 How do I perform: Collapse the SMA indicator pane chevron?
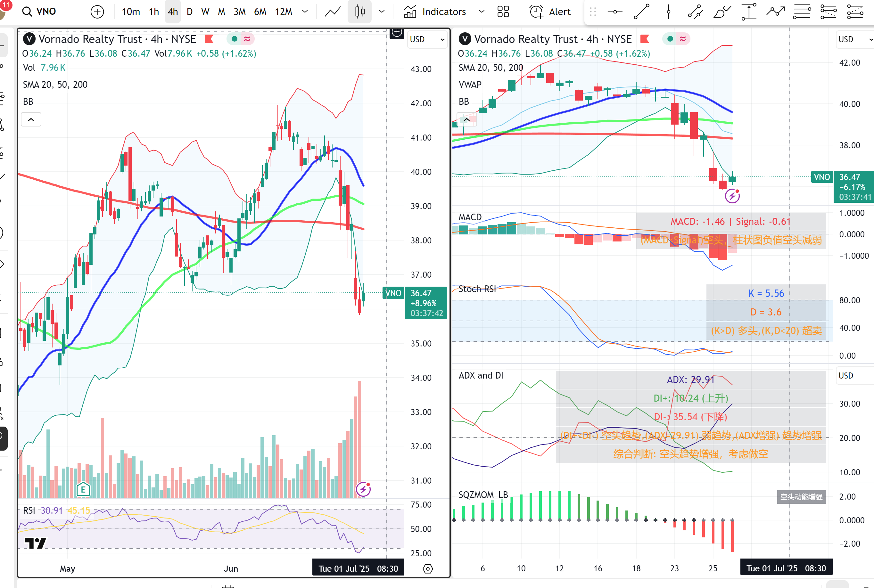(31, 119)
